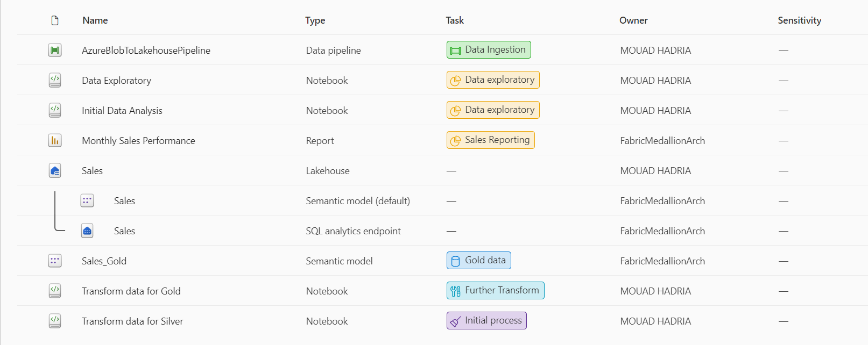868x345 pixels.
Task: Select the default Semantic model icon under Sales
Action: click(87, 200)
